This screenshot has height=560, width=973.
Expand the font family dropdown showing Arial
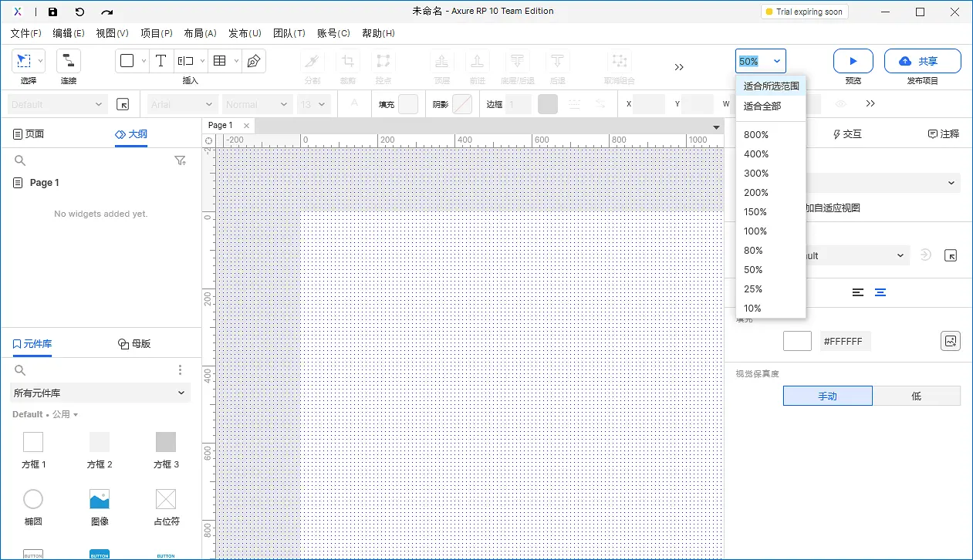[182, 104]
